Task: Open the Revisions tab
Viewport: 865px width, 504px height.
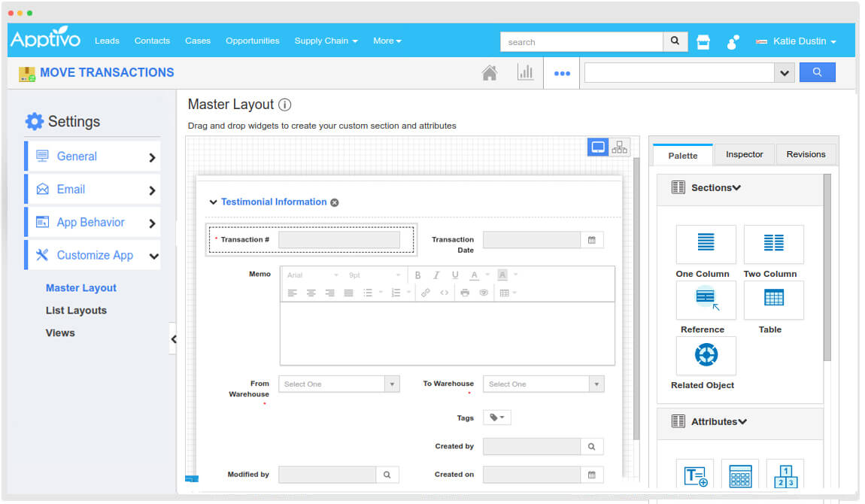Action: [x=806, y=154]
